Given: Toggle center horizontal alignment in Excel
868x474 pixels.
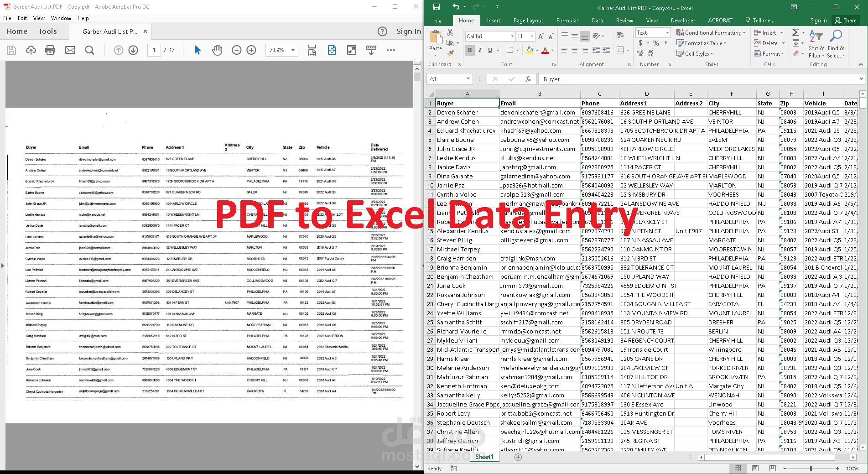Looking at the screenshot, I should 575,50.
